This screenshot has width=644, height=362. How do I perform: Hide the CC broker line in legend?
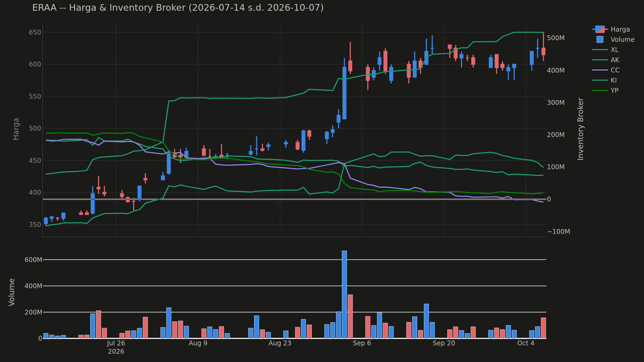[605, 70]
